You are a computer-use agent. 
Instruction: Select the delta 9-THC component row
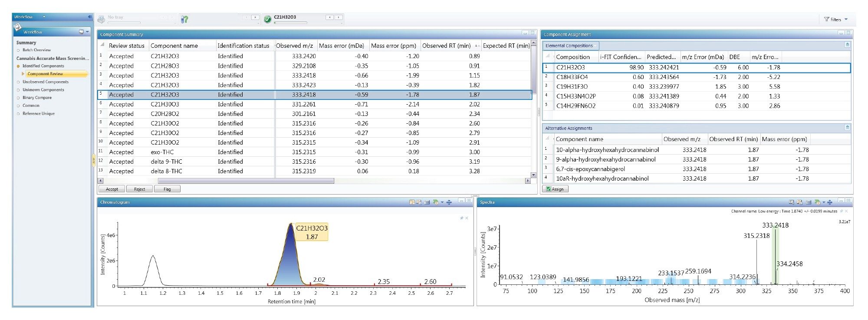pos(315,162)
